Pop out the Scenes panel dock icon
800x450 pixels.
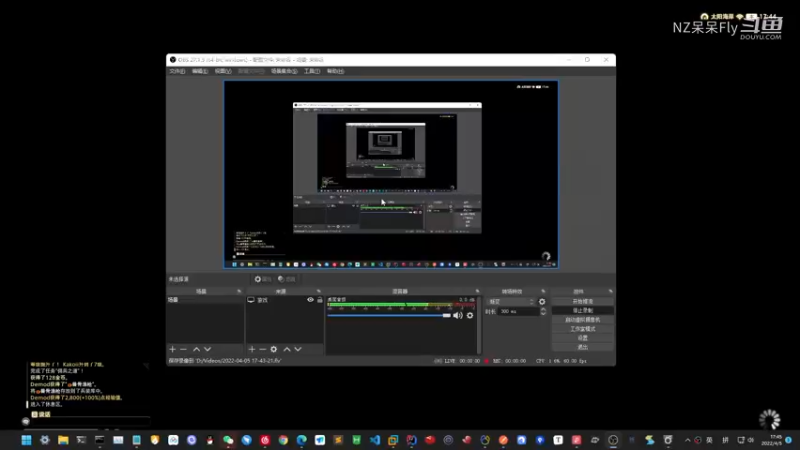coord(239,291)
